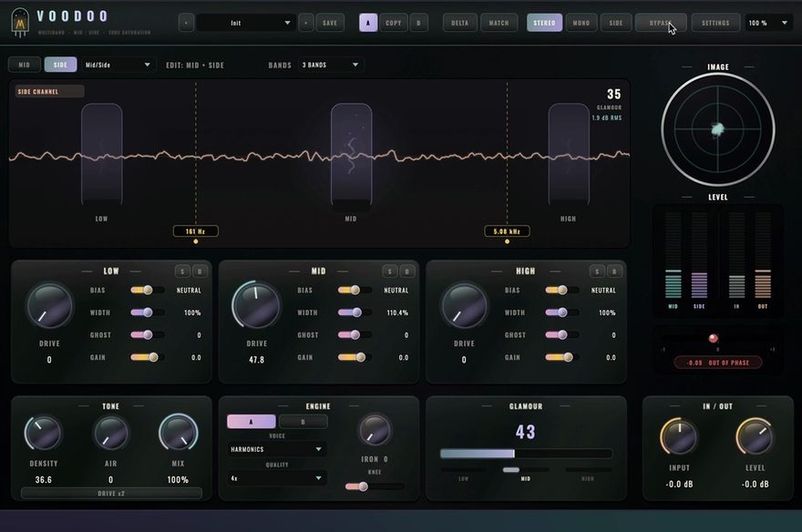Bypass the MID band with B button
The width and height of the screenshot is (802, 532).
[407, 271]
